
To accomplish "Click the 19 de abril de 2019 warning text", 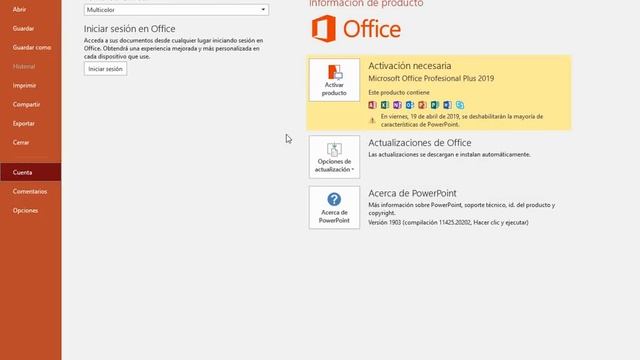I will 462,120.
